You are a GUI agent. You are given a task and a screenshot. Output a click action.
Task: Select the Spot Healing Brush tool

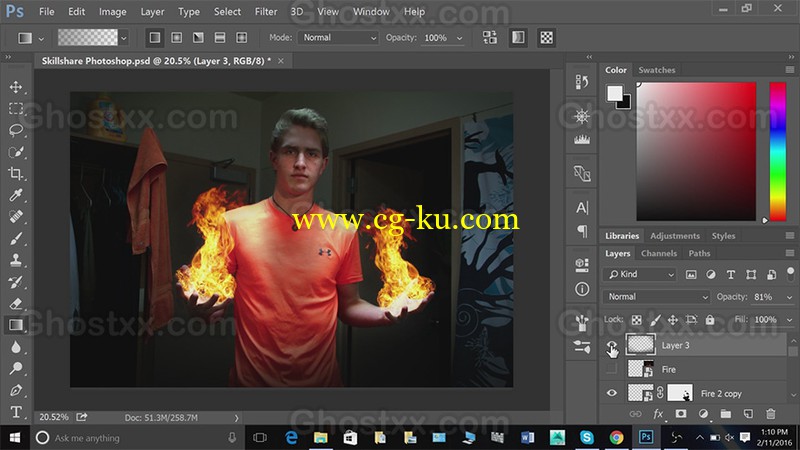(16, 217)
